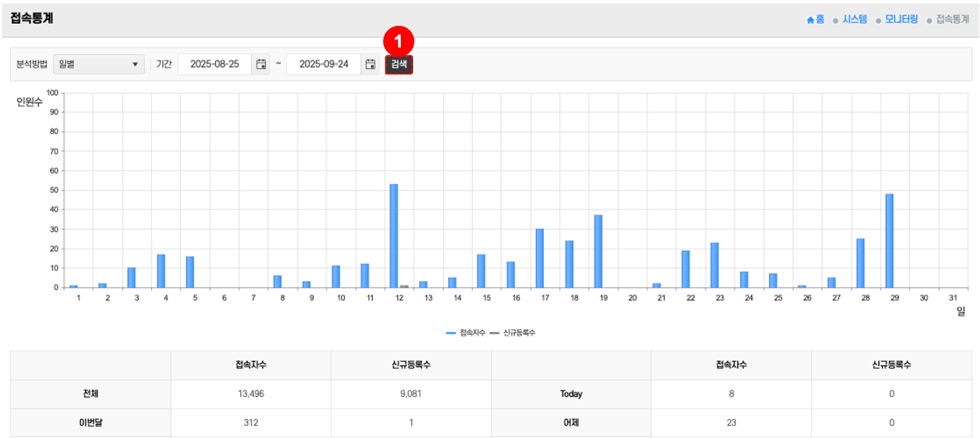Select the 접속통계 breadcrumb item
The height and width of the screenshot is (438, 980).
click(x=952, y=20)
